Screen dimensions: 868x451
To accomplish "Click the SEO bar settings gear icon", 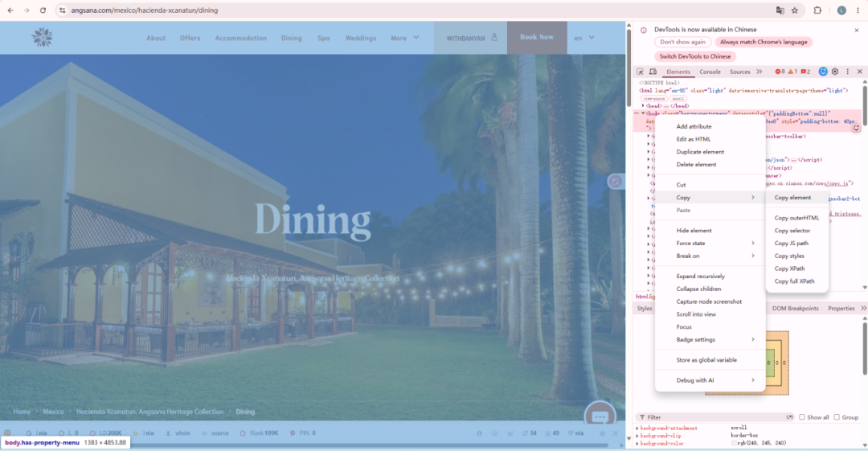I will (x=602, y=433).
